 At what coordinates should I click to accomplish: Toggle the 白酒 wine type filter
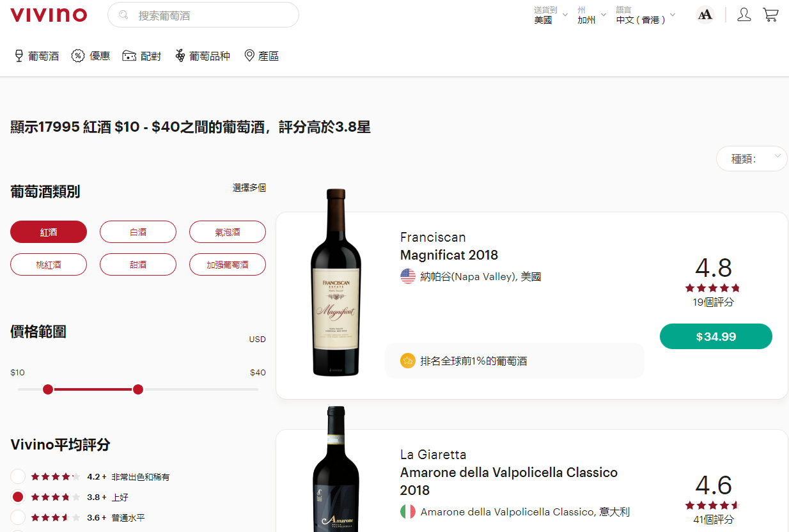click(138, 232)
